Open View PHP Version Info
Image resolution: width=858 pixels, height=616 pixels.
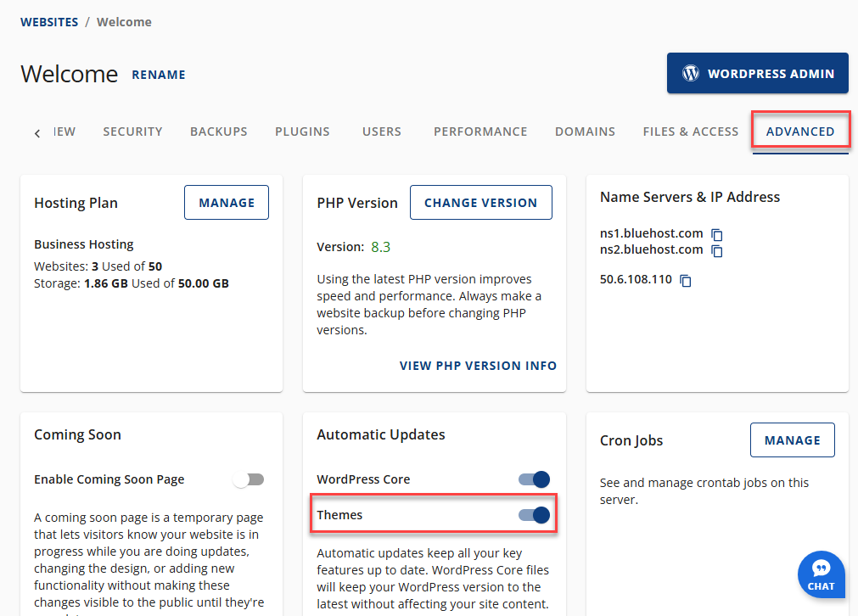click(478, 366)
